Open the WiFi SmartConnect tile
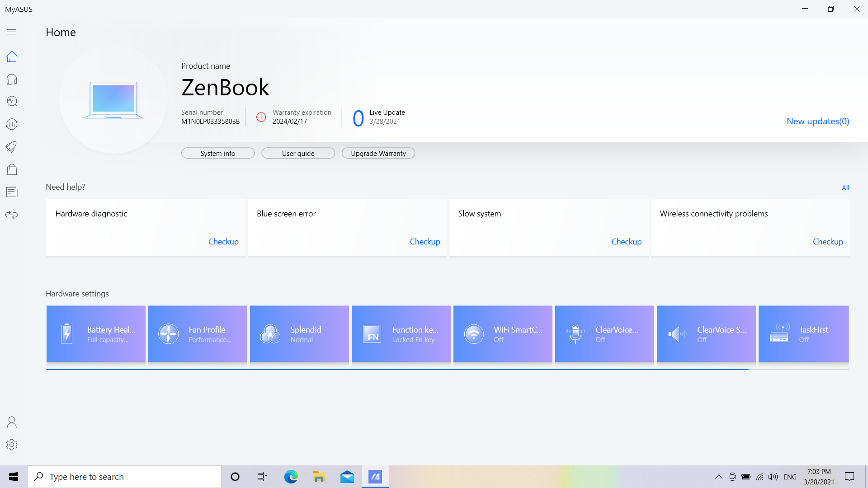The height and width of the screenshot is (488, 868). (x=503, y=334)
